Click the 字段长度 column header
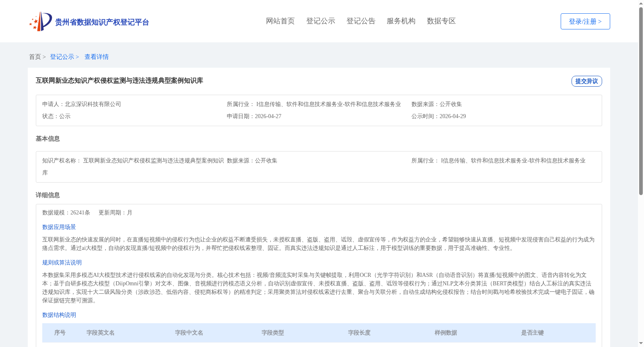The width and height of the screenshot is (644, 347). tap(359, 332)
